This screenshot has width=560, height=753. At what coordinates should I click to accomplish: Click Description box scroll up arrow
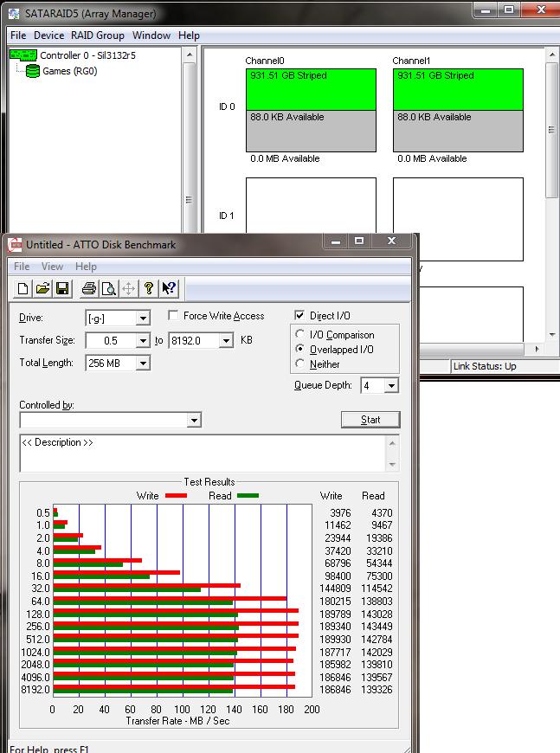(x=392, y=443)
